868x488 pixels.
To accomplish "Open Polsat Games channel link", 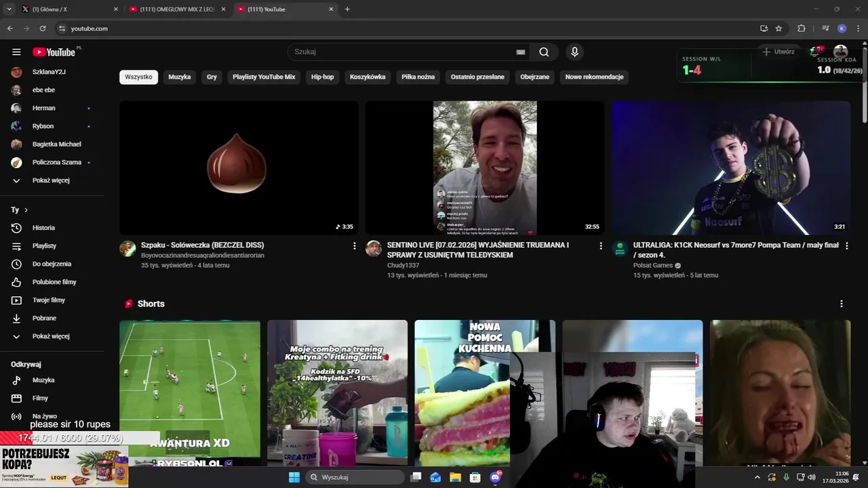I will [652, 266].
